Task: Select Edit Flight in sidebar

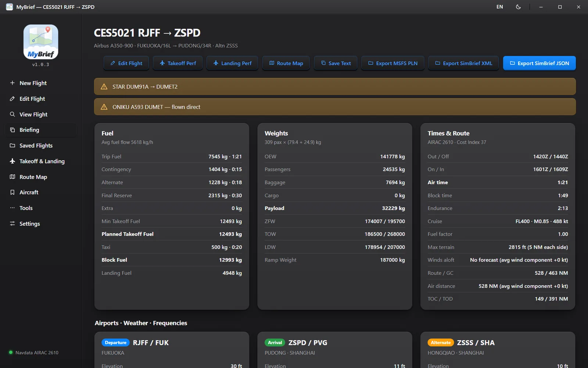Action: tap(40, 99)
